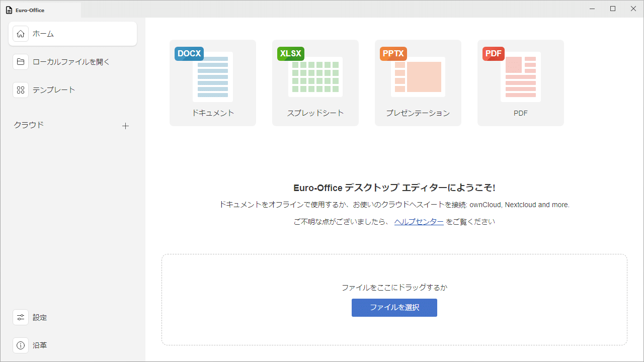Click the folder icon for local files
644x362 pixels.
click(x=21, y=62)
